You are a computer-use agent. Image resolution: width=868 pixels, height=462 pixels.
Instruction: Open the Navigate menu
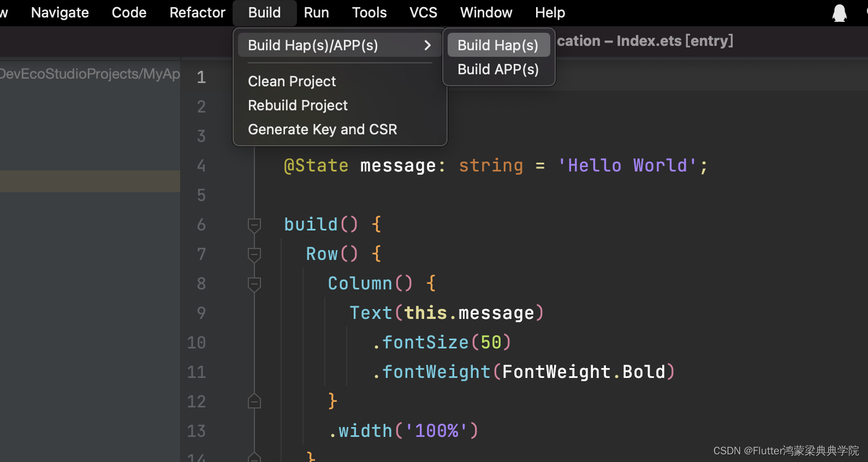60,13
